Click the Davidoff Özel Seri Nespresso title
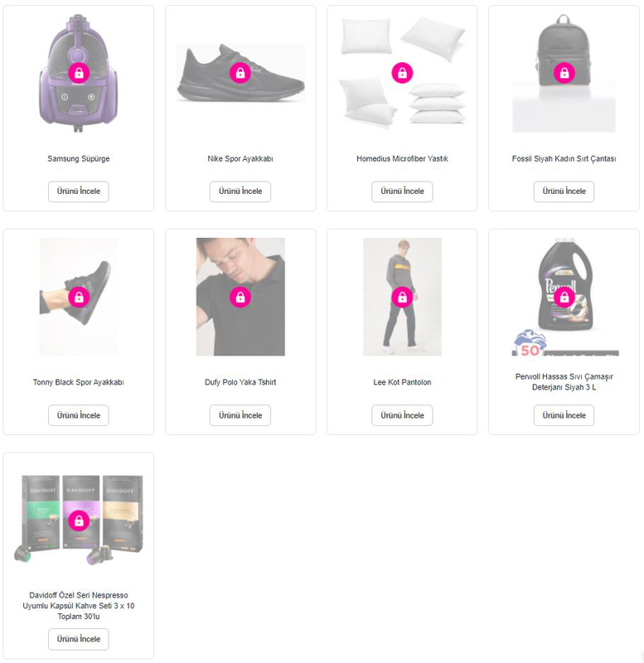Screen dimensions: 644x663 tap(79, 606)
